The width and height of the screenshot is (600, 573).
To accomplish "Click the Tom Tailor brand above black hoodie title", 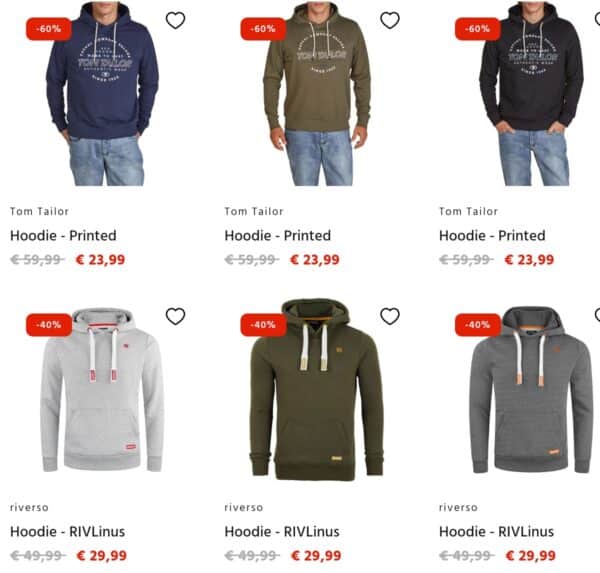I will [x=468, y=211].
